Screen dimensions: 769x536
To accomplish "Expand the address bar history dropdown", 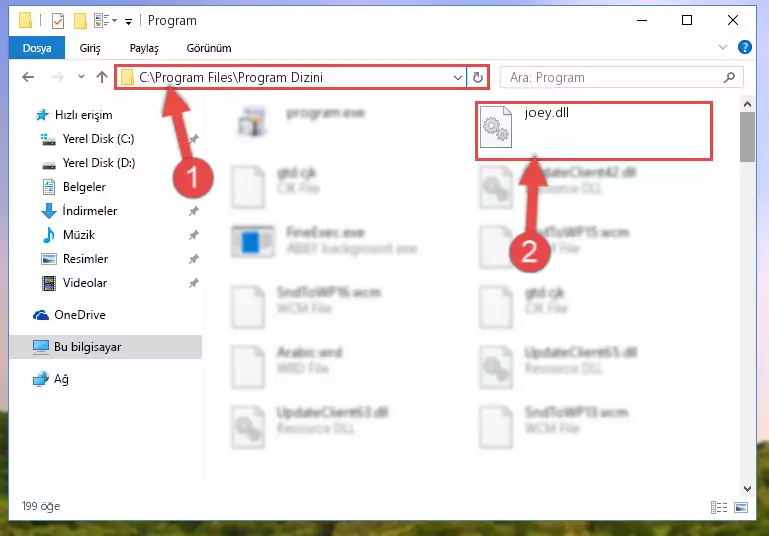I will [x=457, y=77].
